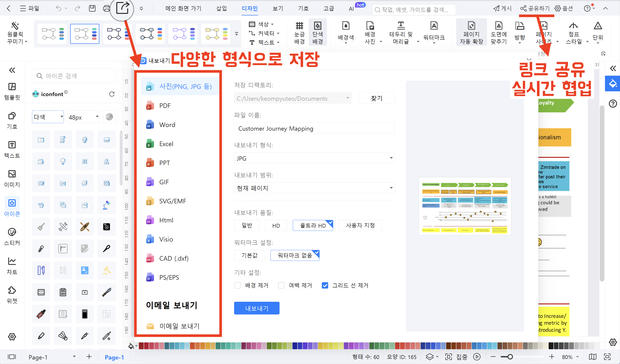Select the 차트 sidebar panel icon
Image resolution: width=620 pixels, height=364 pixels.
[12, 265]
